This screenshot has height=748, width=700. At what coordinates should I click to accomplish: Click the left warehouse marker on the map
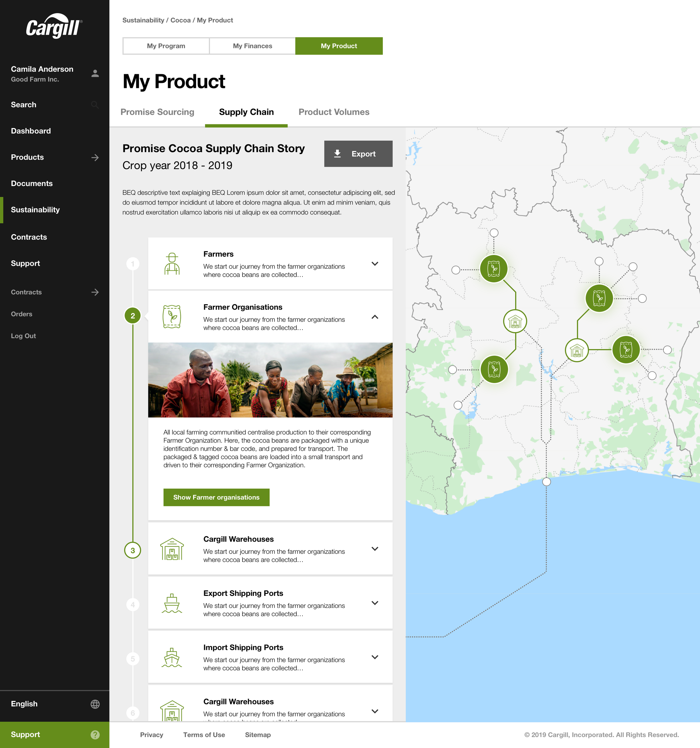515,321
